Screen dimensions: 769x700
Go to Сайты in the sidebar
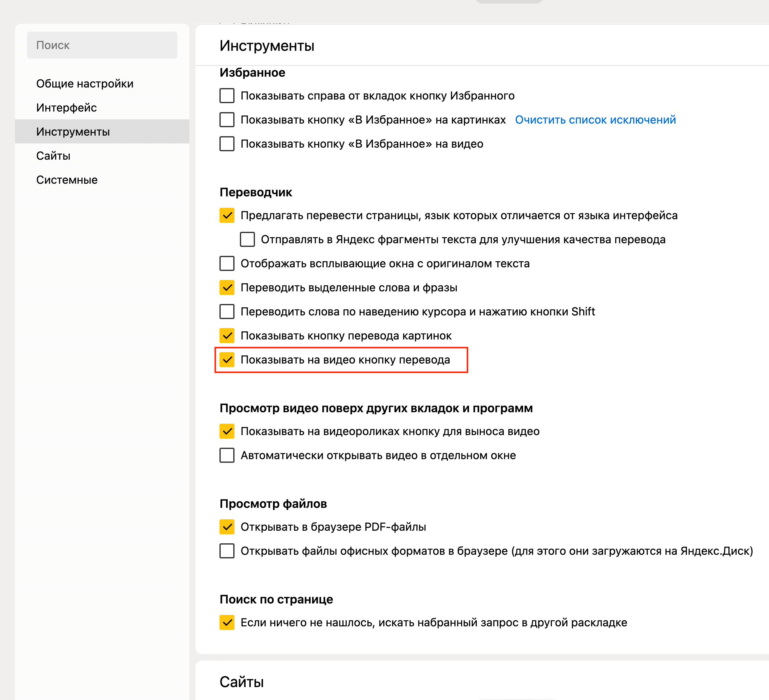point(54,156)
